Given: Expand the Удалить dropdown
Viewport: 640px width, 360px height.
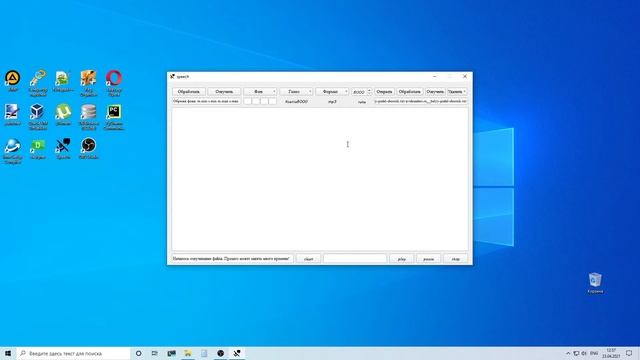Looking at the screenshot, I should point(457,91).
